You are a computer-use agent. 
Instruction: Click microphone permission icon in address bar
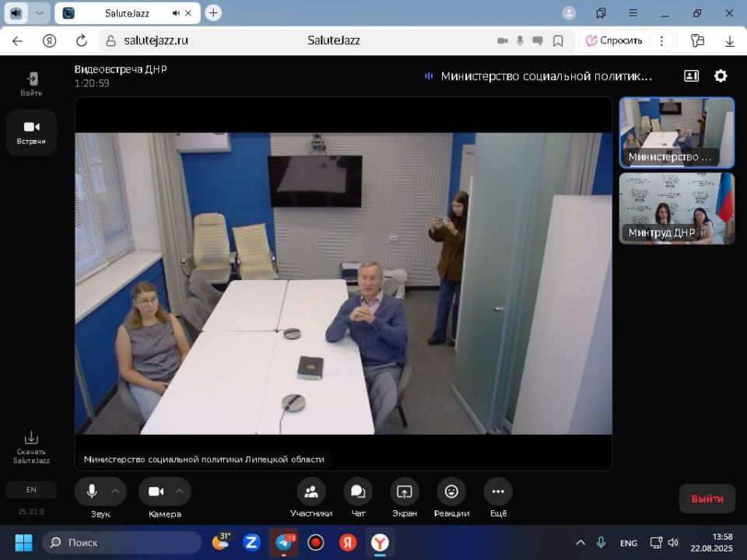pos(520,41)
